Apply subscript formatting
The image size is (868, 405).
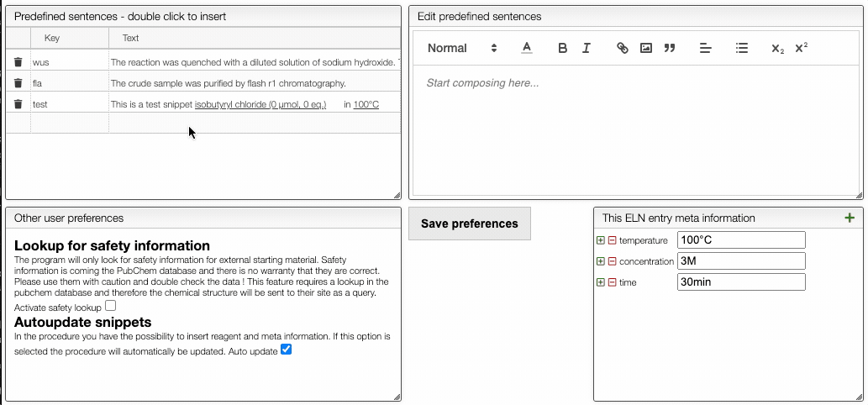click(777, 48)
